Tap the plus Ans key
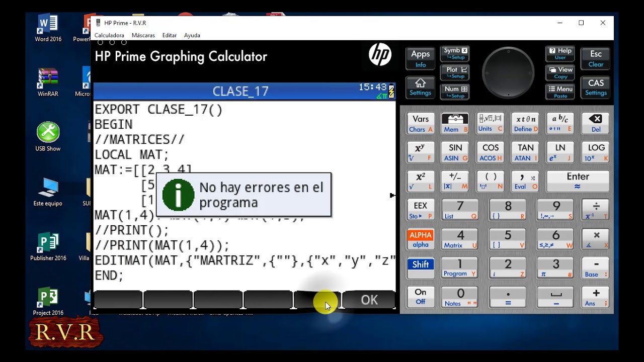The height and width of the screenshot is (362, 644). click(596, 297)
